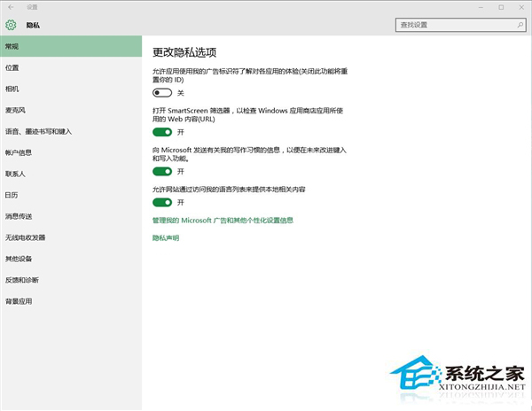Close the settings window

pos(521,7)
